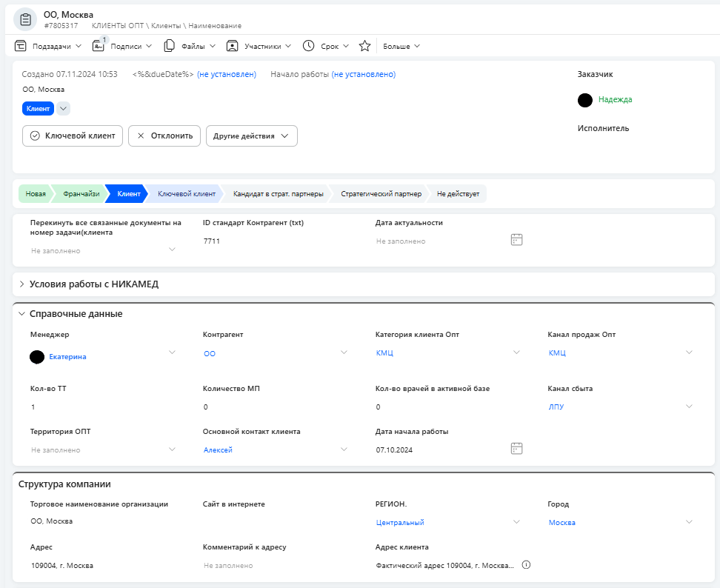Open the Больше dropdown in toolbar

tap(401, 46)
